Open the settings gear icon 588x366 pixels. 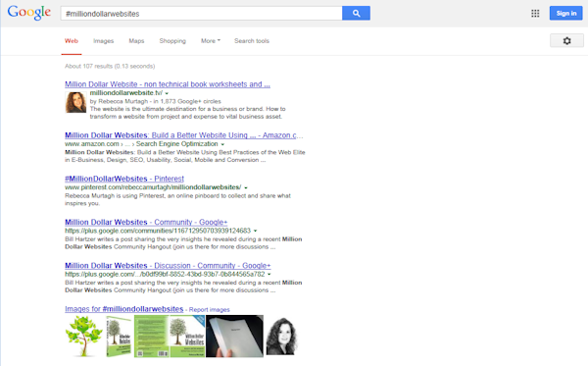[x=566, y=40]
